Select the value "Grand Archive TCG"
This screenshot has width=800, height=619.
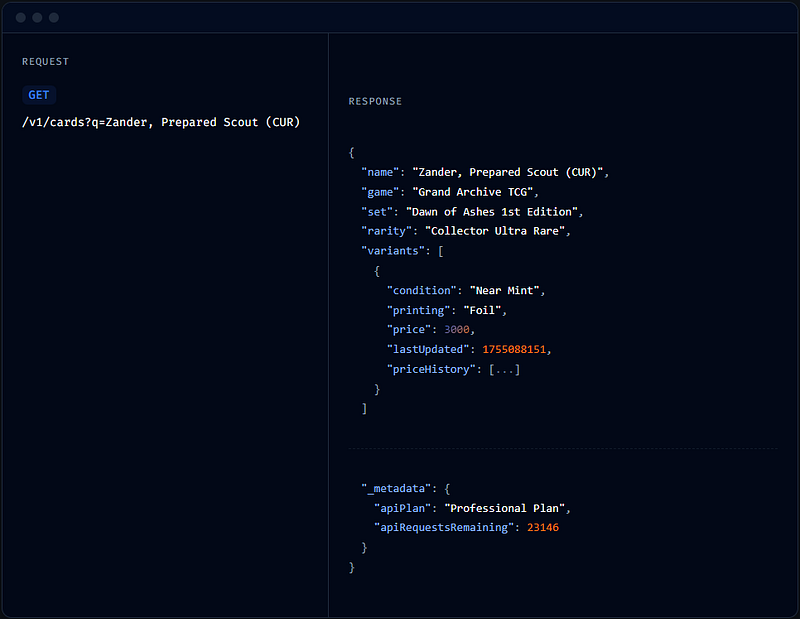473,192
